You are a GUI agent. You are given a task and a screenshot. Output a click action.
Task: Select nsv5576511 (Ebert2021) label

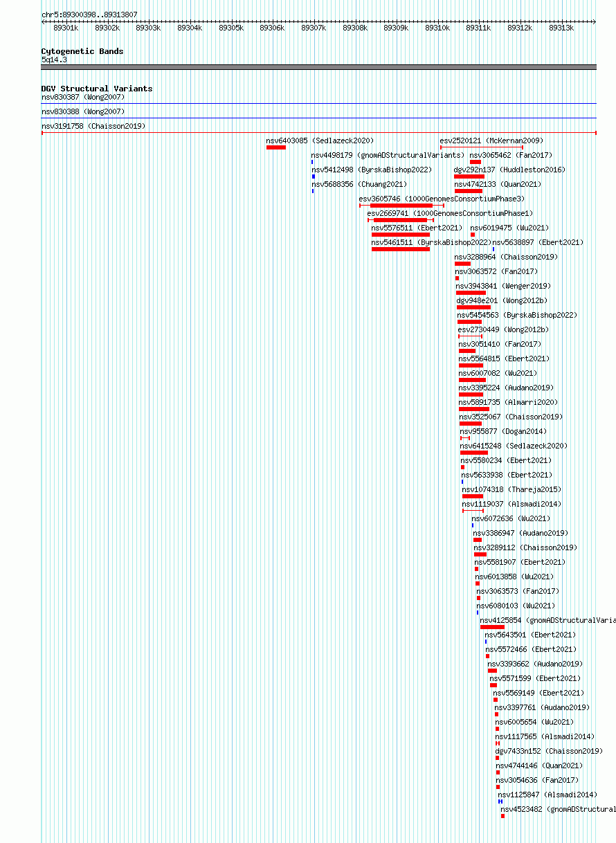pos(417,228)
